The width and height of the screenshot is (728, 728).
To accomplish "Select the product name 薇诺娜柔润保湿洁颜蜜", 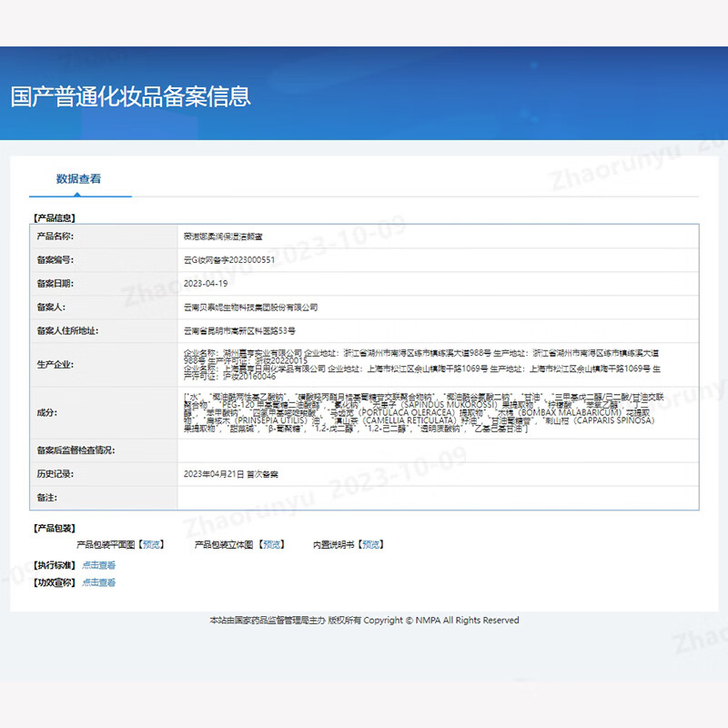I will pos(231,238).
